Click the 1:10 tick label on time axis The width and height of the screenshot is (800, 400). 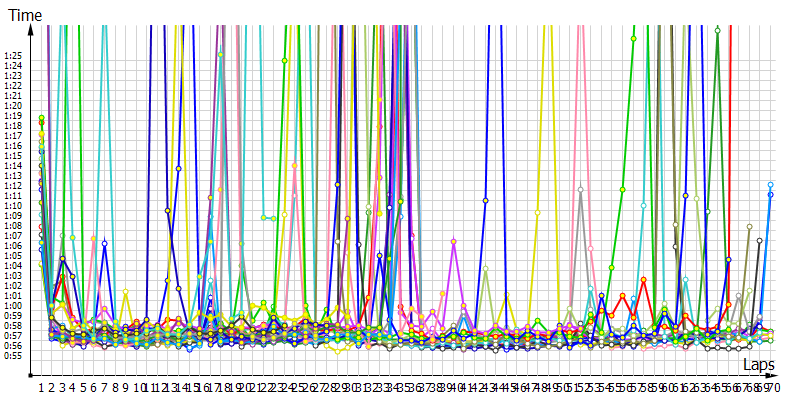point(13,206)
